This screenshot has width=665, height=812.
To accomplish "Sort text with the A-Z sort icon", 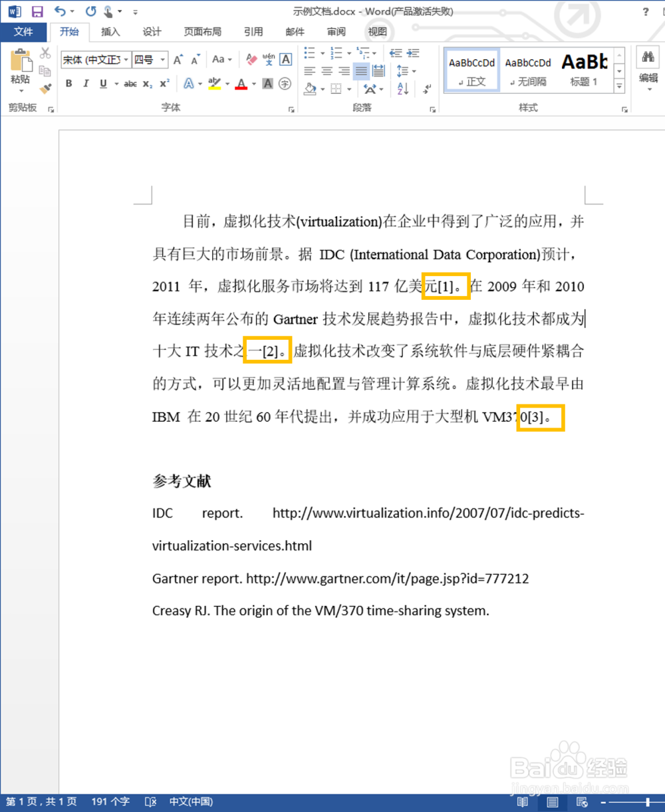I will coord(403,88).
